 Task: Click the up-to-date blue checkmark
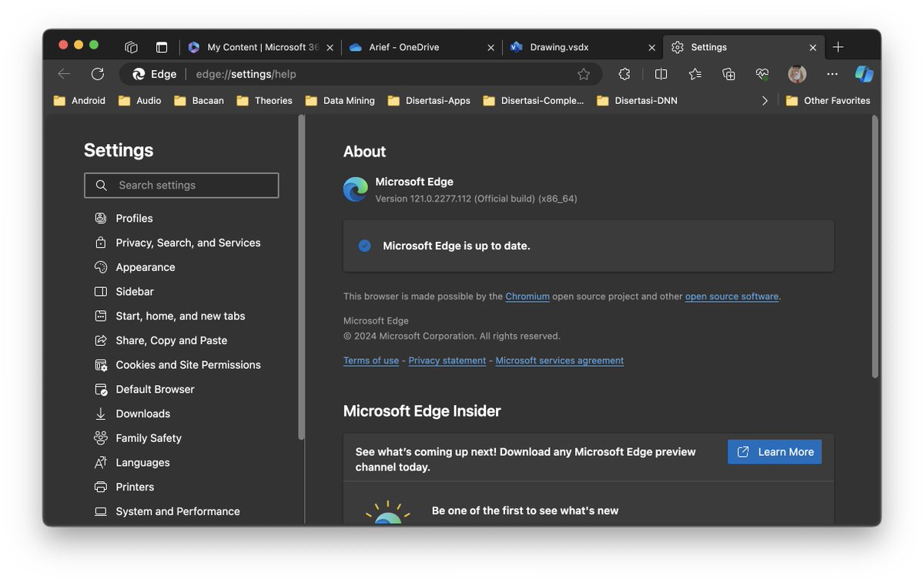(365, 246)
